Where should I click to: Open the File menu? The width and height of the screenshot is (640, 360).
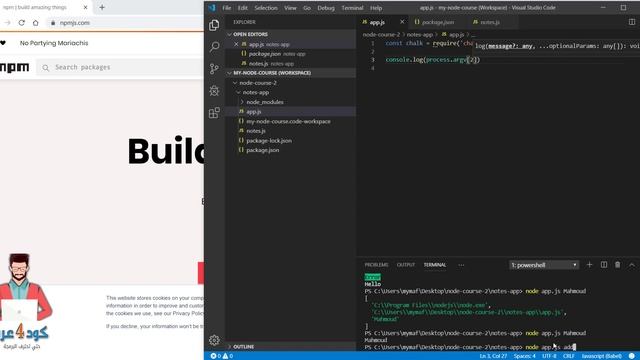227,8
